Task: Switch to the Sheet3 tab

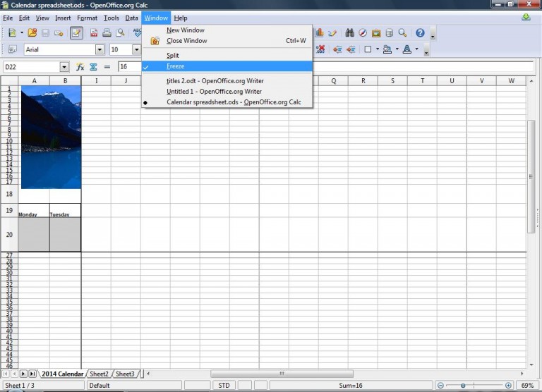Action: 125,374
